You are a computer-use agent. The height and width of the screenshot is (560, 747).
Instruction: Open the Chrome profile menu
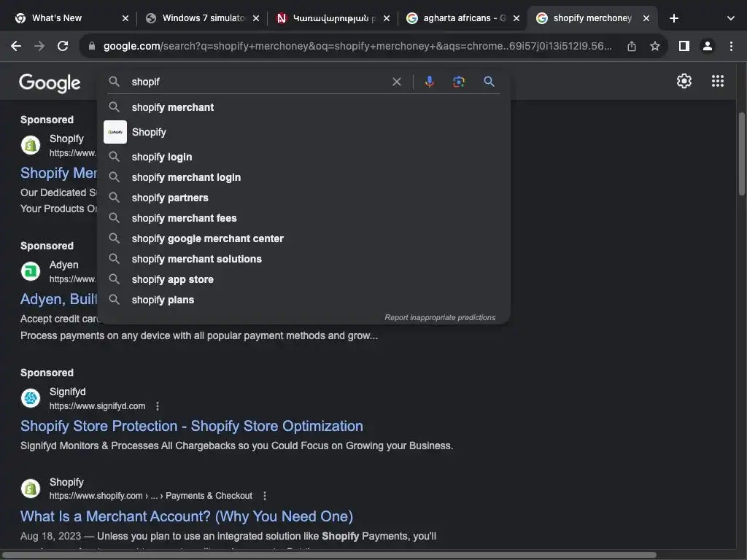pos(708,46)
